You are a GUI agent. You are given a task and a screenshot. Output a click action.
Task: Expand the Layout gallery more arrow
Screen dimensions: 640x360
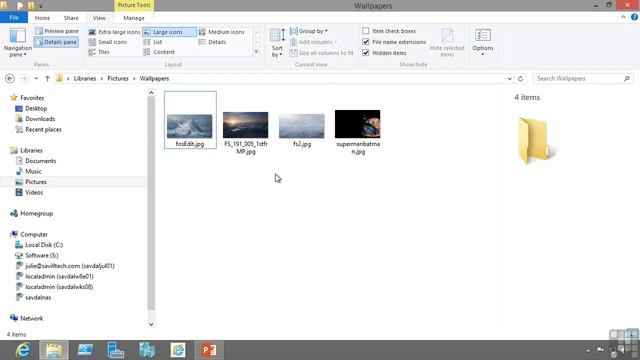click(256, 52)
